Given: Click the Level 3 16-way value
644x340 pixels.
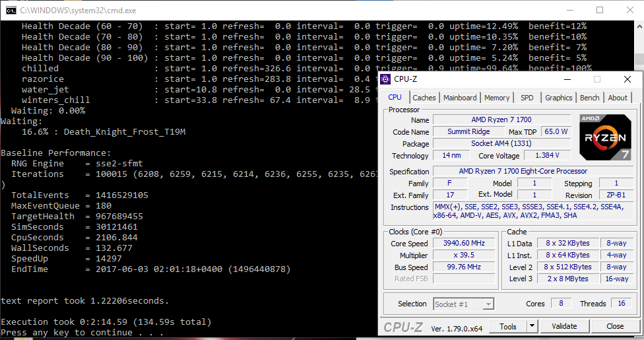Looking at the screenshot, I should tap(616, 279).
